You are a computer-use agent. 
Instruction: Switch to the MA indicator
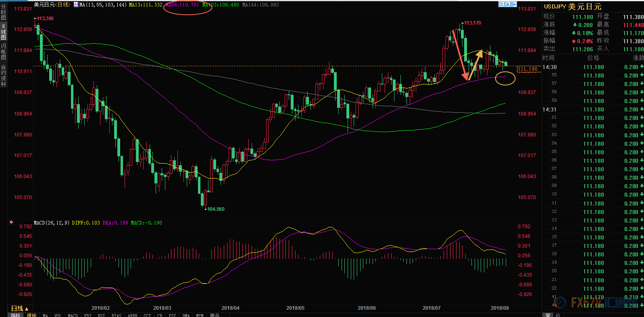(45, 315)
